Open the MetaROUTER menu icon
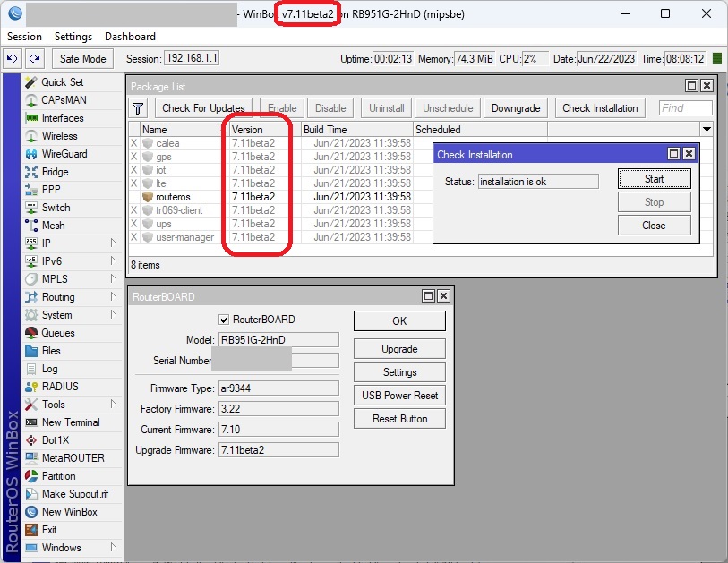The image size is (728, 563). [x=31, y=458]
